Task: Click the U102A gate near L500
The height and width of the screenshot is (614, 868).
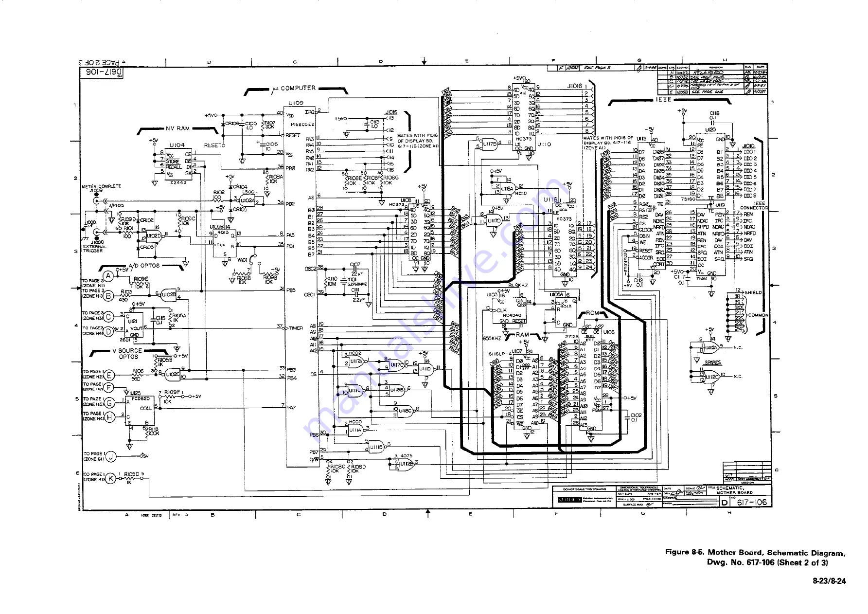Action: [x=247, y=199]
